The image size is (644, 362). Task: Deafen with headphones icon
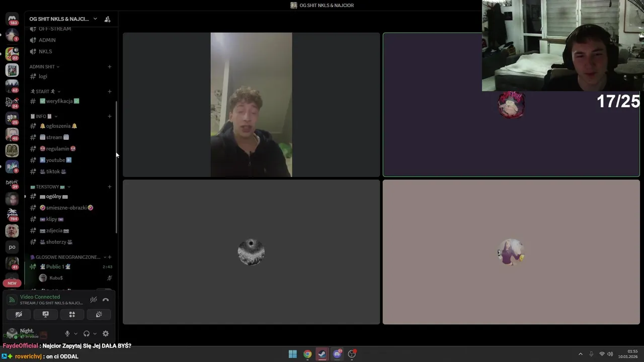pos(87,333)
